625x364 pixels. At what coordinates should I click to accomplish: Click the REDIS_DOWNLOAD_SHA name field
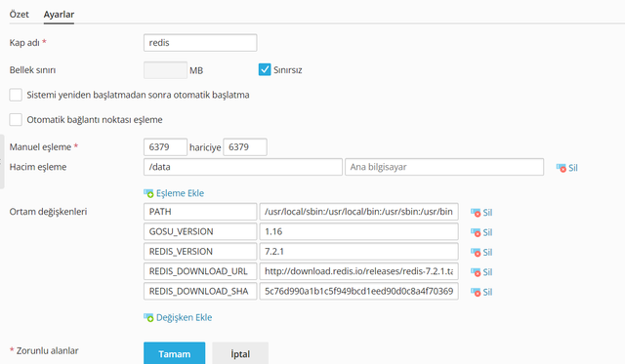coord(200,291)
